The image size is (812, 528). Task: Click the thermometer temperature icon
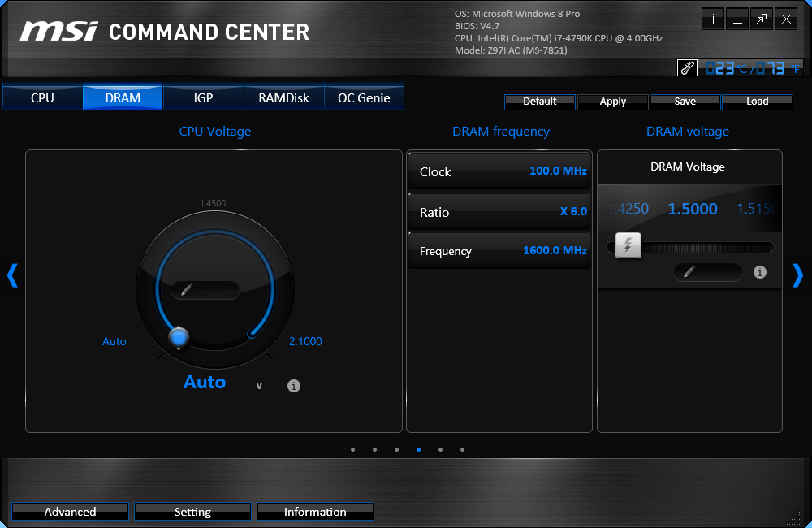687,68
